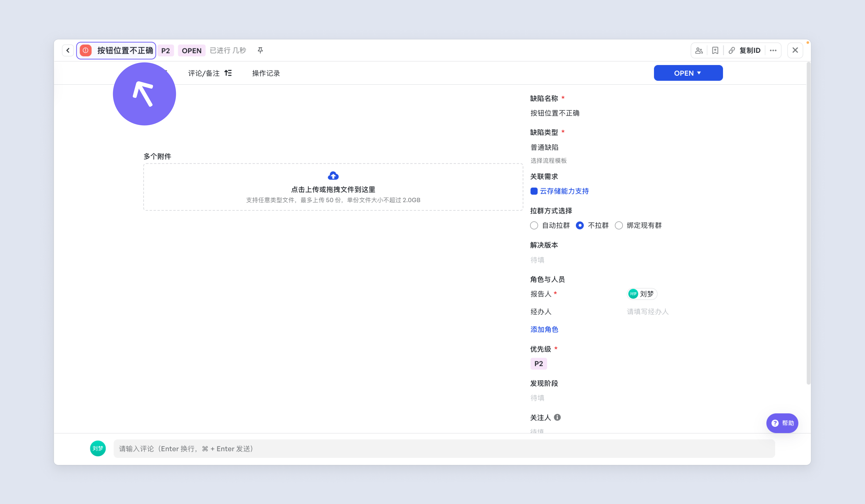This screenshot has width=865, height=504.
Task: Open the blue OPEN status dropdown
Action: [x=688, y=73]
